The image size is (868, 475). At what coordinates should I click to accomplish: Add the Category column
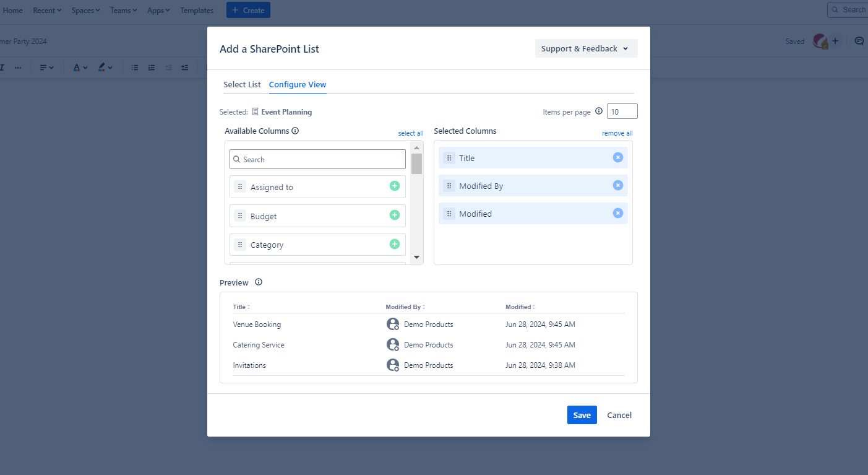click(x=394, y=244)
